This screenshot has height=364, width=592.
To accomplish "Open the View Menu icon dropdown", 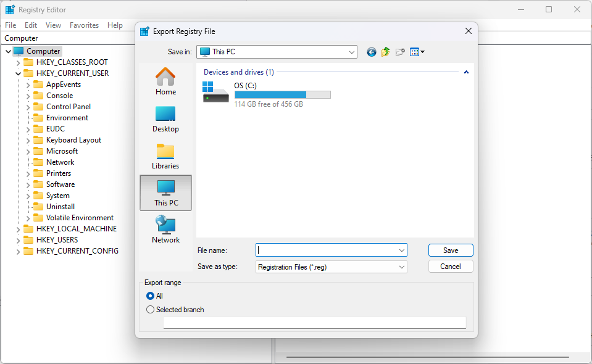I will point(417,52).
